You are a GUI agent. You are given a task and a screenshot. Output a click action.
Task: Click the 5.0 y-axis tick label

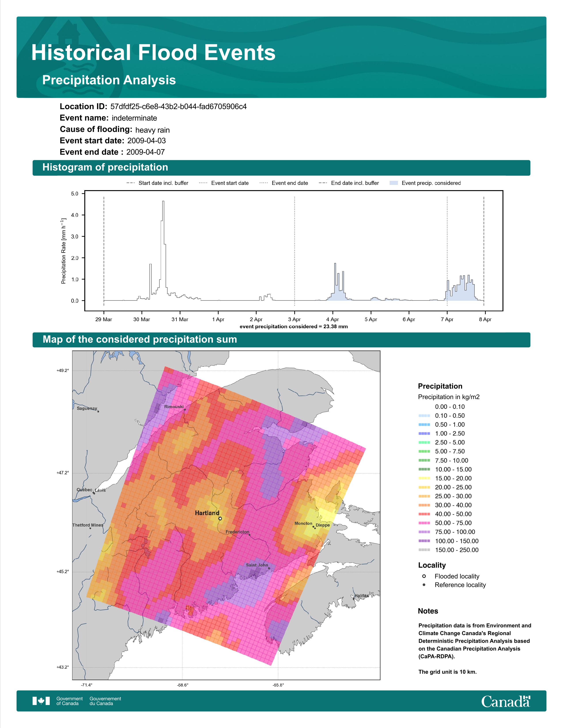pos(75,194)
